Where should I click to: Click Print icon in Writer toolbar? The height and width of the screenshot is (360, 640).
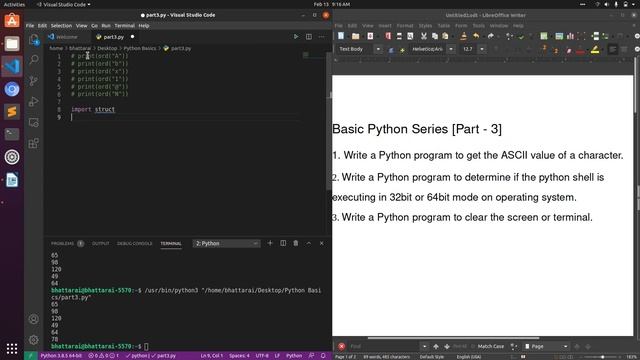point(399,36)
